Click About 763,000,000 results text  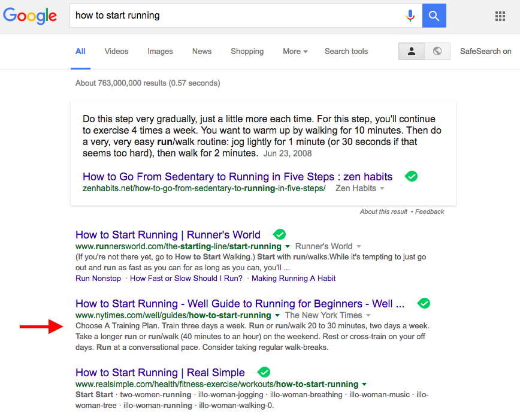coord(147,83)
